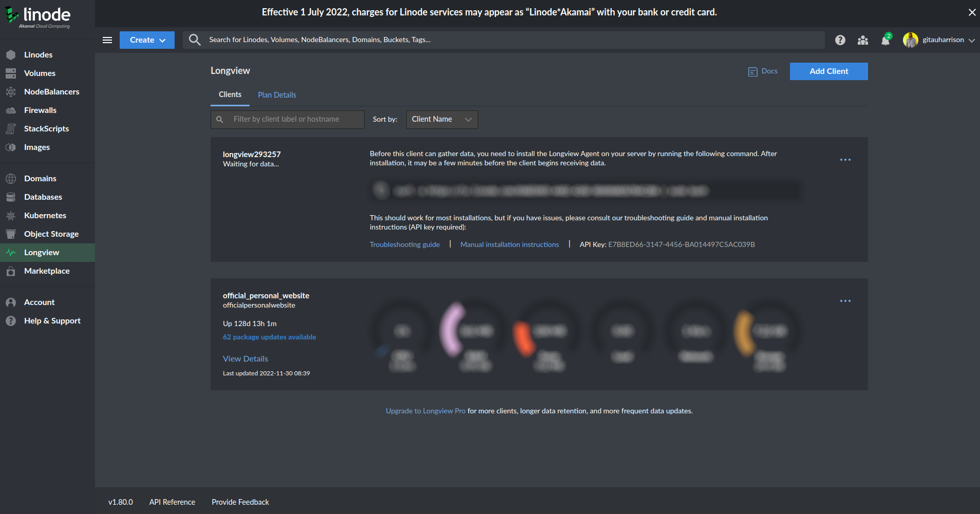Toggle the hamburger navigation menu

[107, 40]
